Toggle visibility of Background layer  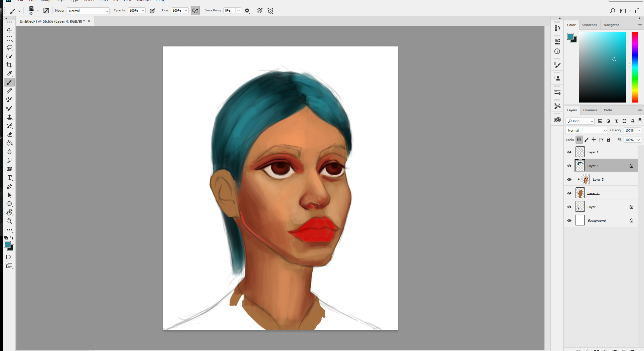[569, 220]
